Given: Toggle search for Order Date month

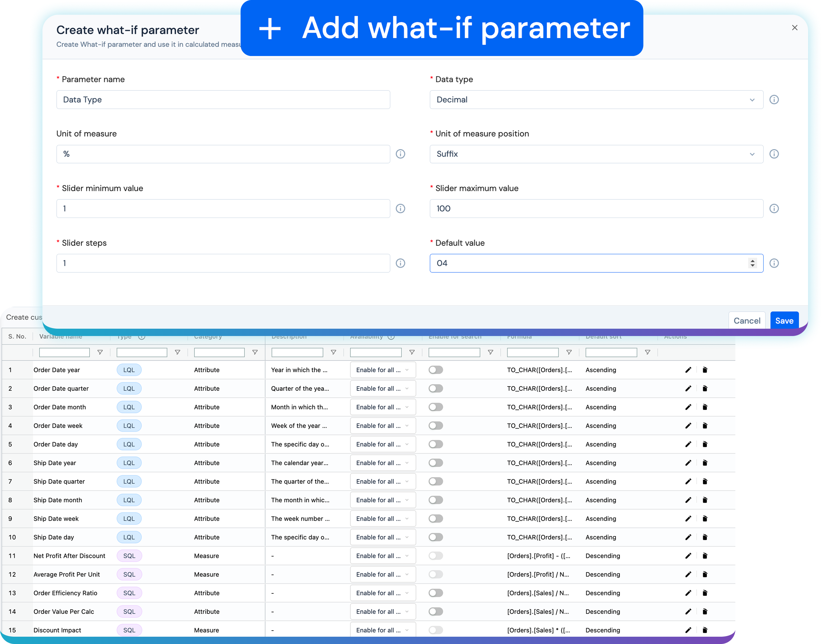Looking at the screenshot, I should pyautogui.click(x=436, y=407).
